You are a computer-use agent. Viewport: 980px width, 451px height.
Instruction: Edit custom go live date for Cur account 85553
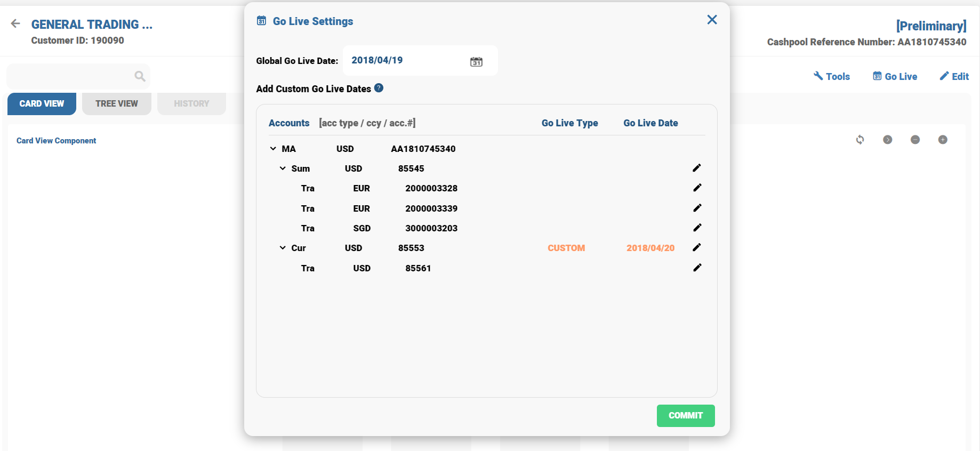click(696, 247)
